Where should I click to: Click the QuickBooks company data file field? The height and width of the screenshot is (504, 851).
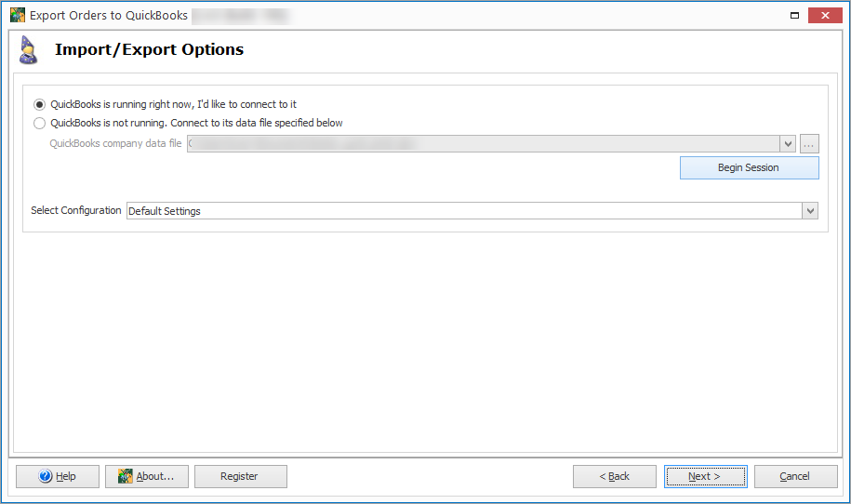pos(484,143)
